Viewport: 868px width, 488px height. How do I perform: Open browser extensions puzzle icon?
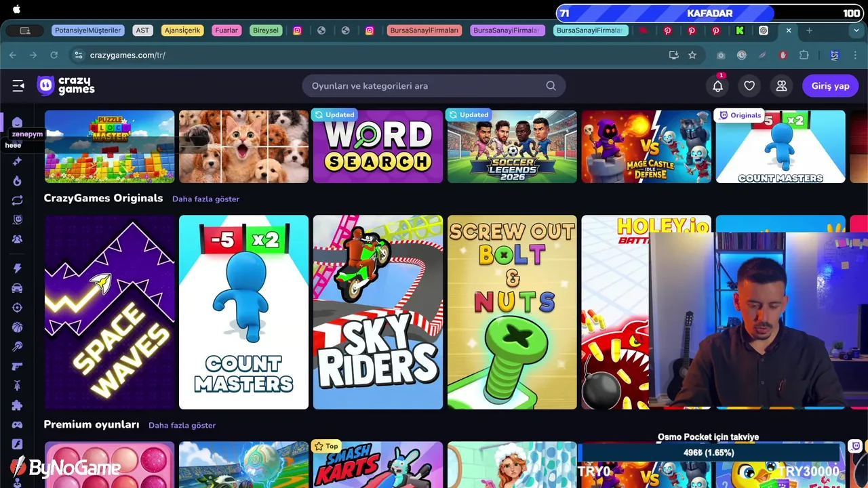pos(804,55)
